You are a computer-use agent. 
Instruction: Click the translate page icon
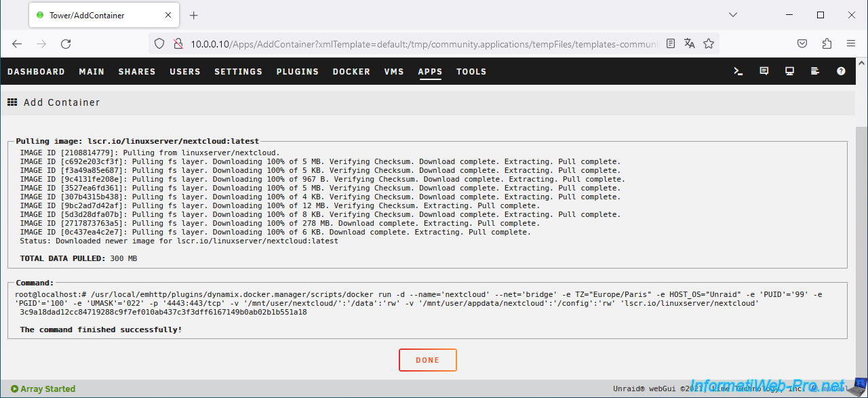690,43
